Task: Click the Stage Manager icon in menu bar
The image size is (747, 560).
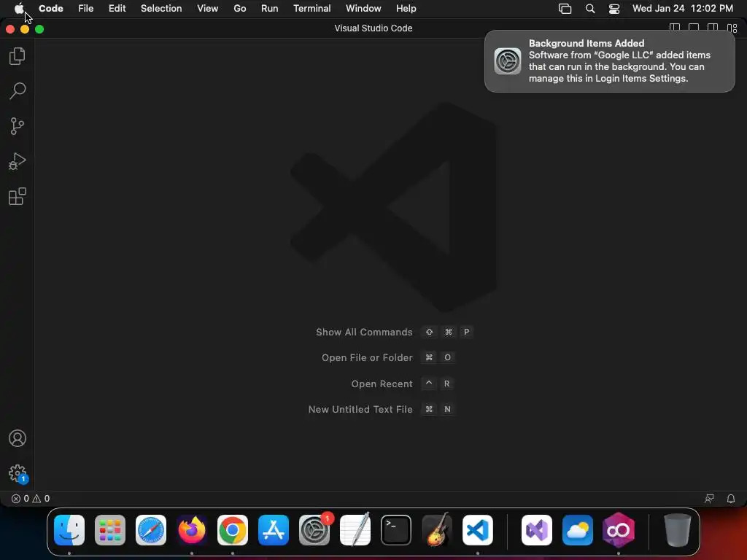Action: (x=565, y=9)
